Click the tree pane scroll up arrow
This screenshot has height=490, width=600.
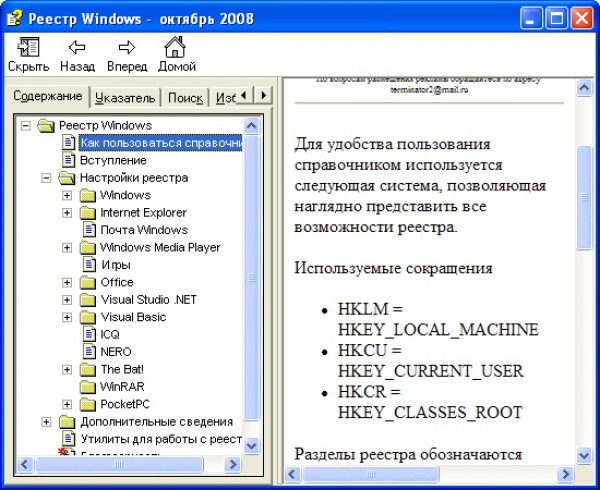pyautogui.click(x=251, y=125)
